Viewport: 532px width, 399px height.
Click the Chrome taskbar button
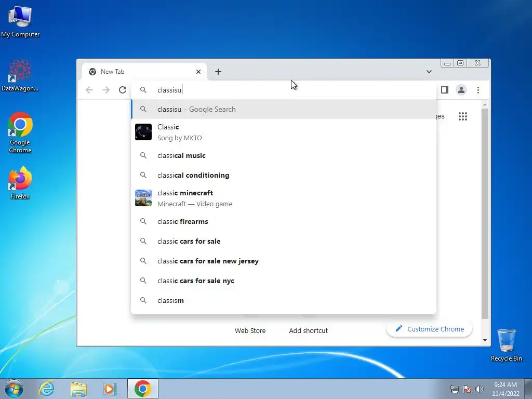click(x=143, y=389)
